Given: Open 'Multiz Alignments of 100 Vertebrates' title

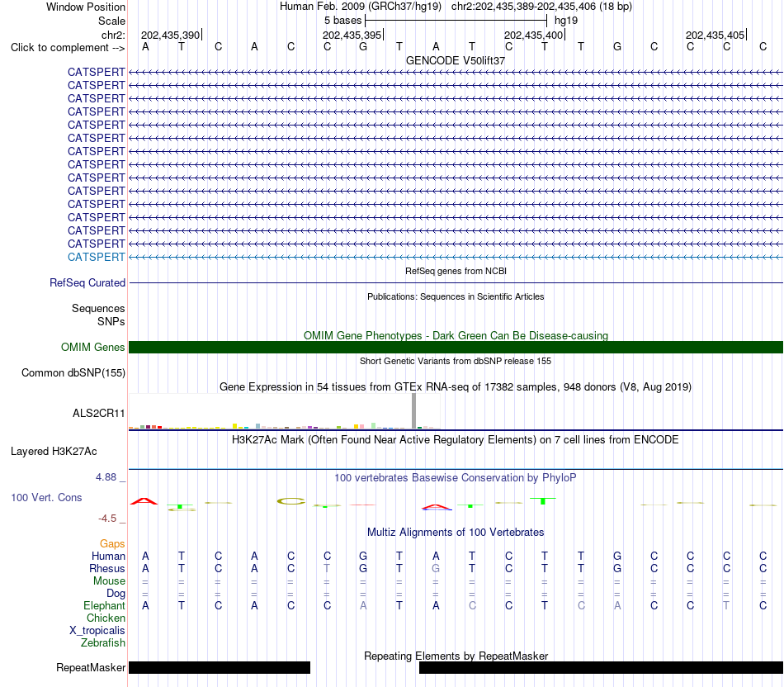Looking at the screenshot, I should (x=456, y=533).
